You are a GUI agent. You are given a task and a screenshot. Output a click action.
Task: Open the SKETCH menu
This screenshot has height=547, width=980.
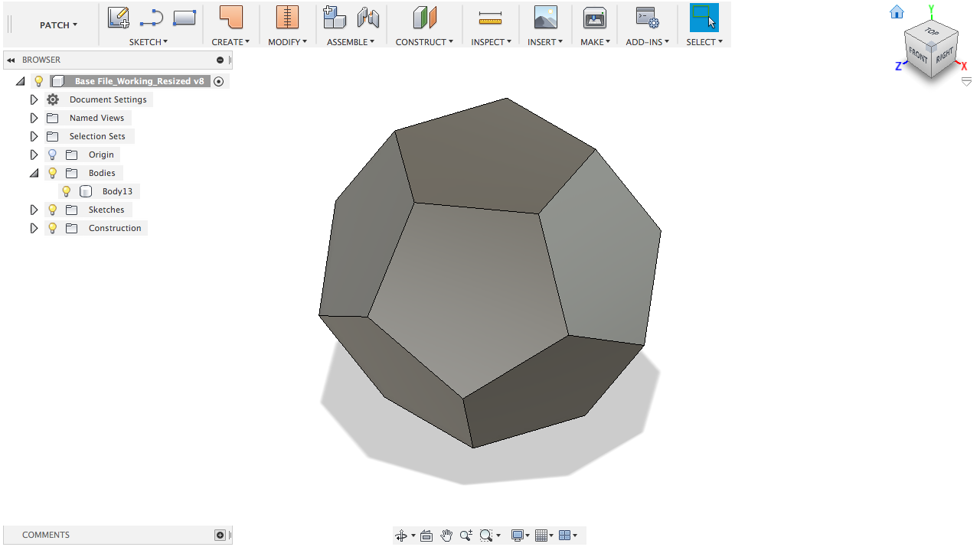[x=149, y=42]
